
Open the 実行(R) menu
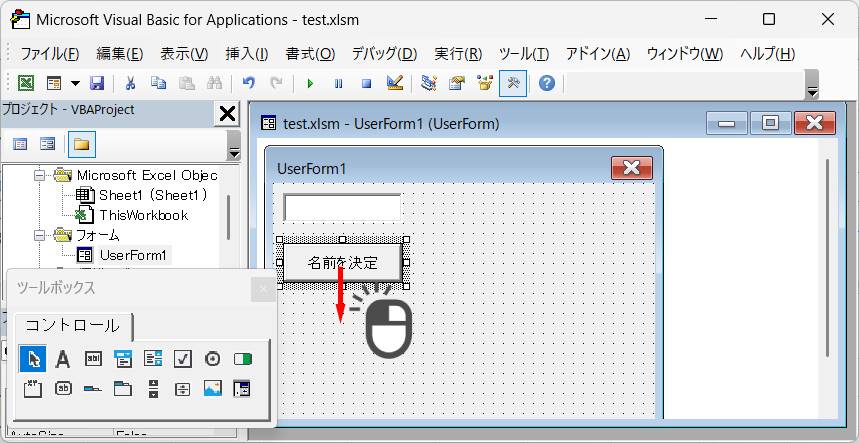(458, 54)
